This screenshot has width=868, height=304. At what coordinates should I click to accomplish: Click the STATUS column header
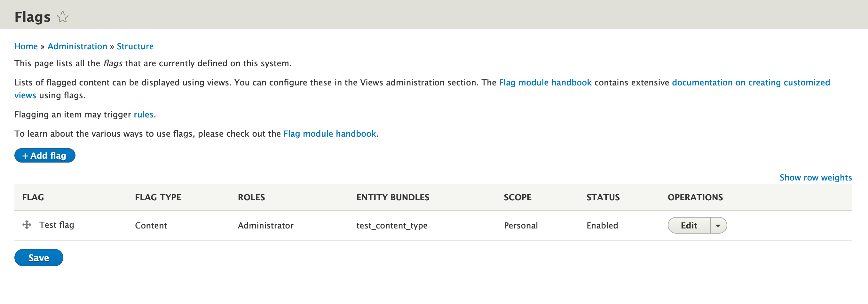pos(603,197)
